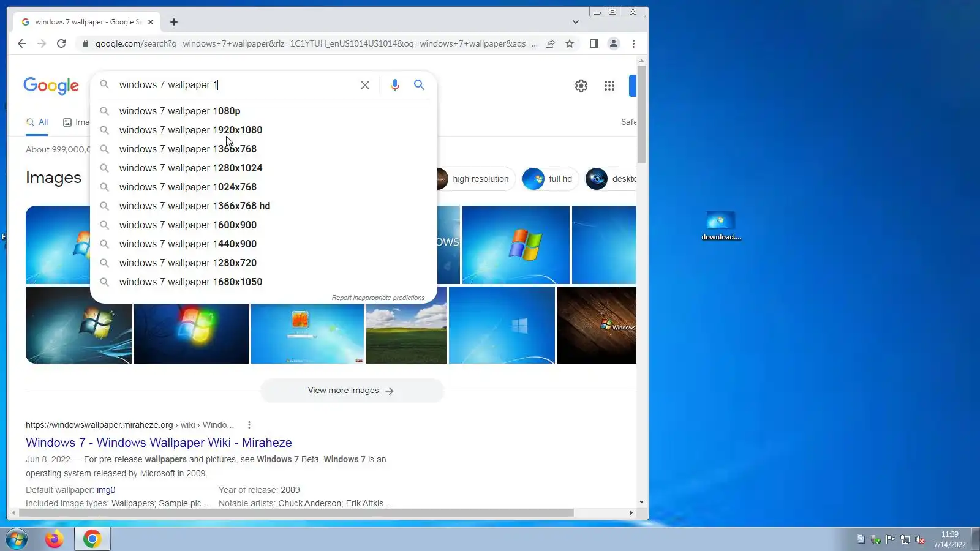Clear the search box with X

pyautogui.click(x=365, y=85)
